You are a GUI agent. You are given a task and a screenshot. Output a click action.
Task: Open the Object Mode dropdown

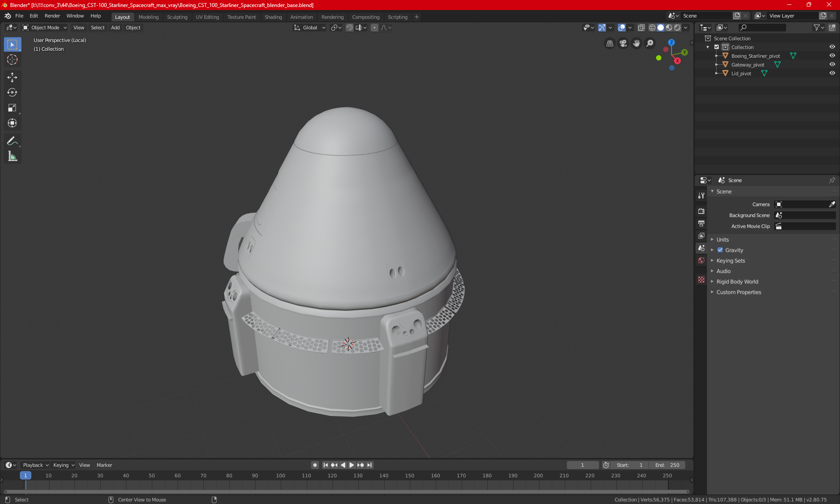click(x=45, y=28)
